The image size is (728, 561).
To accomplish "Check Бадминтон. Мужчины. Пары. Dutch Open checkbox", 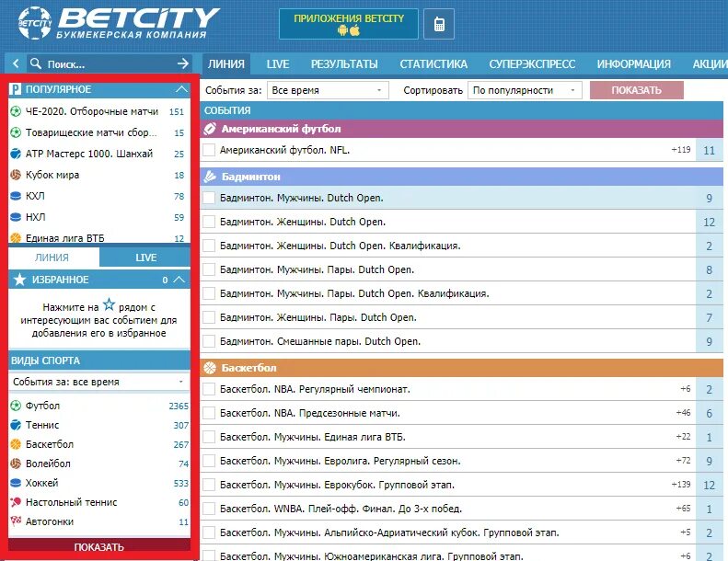I will [x=209, y=269].
